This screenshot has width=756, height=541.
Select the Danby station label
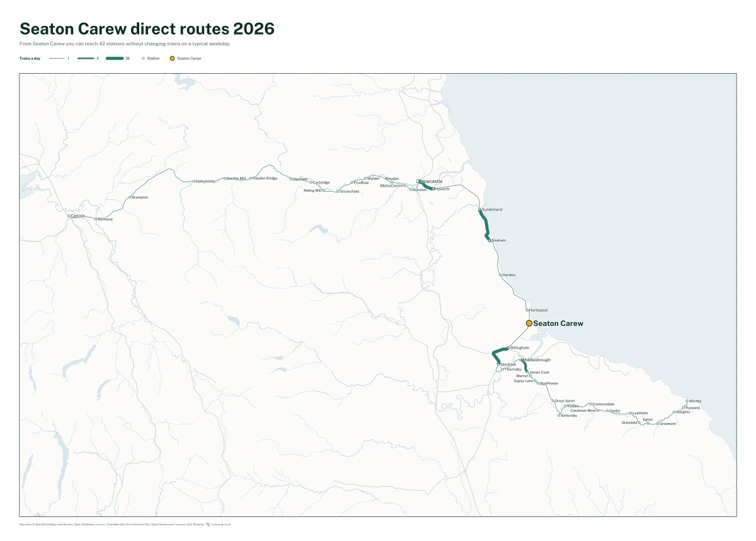click(x=615, y=410)
